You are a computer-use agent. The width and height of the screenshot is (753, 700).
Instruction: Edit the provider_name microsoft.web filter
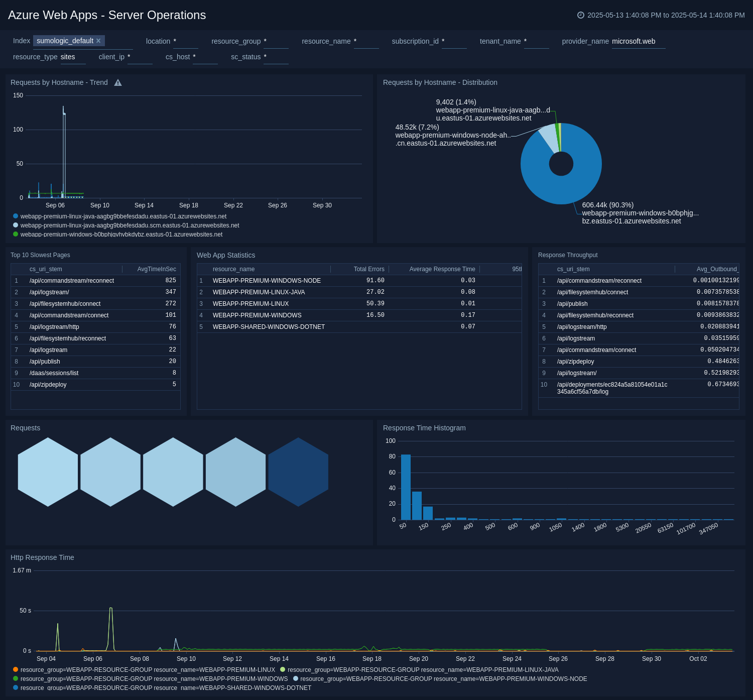coord(639,42)
